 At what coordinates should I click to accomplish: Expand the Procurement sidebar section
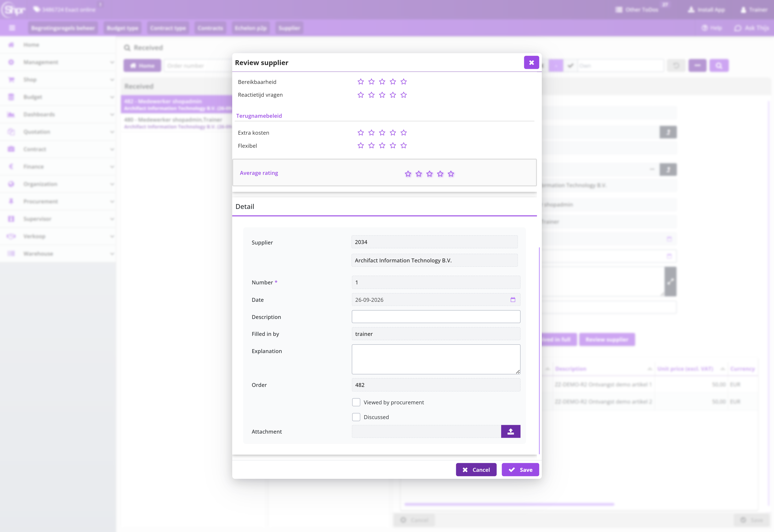58,201
